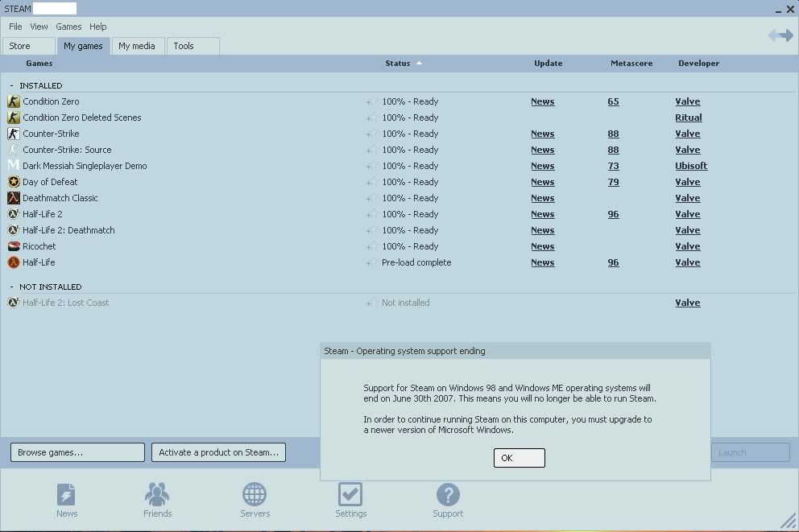Collapse the INSTALLED games section
The image size is (799, 532).
tap(12, 85)
